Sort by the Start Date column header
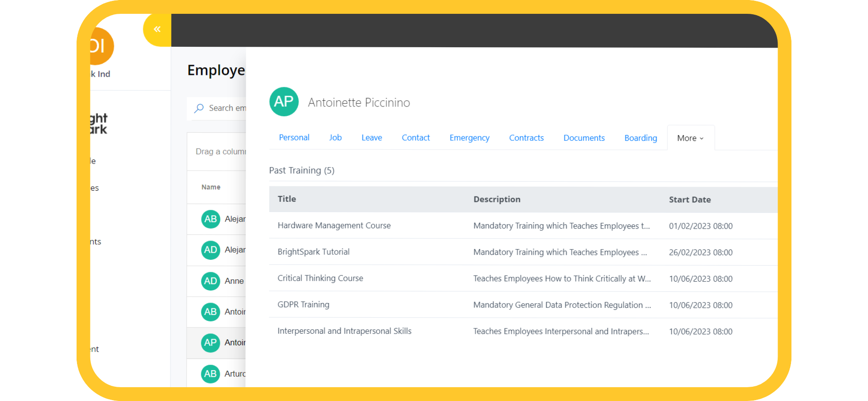The image size is (868, 401). (690, 200)
